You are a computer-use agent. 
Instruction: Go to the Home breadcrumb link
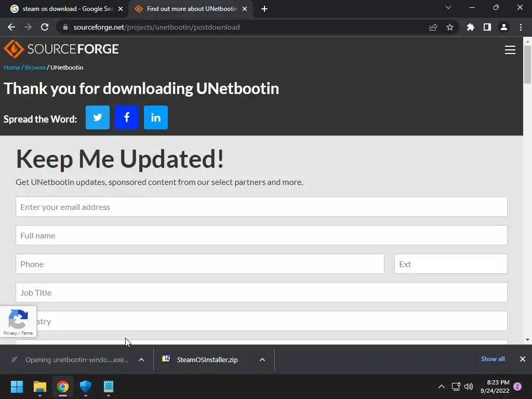(12, 68)
